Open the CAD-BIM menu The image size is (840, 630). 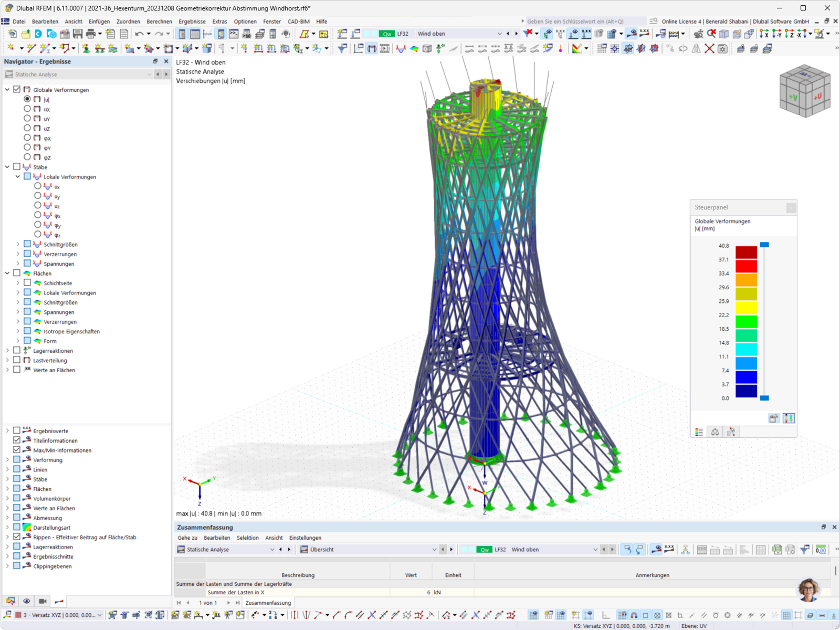point(298,22)
